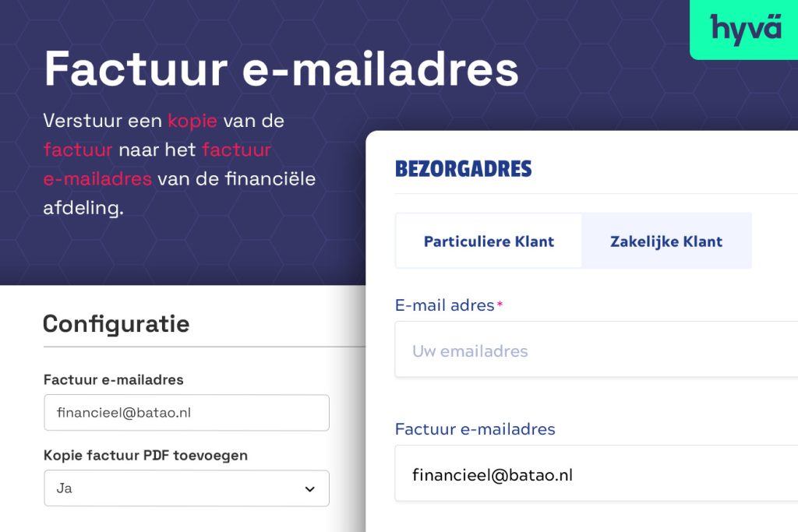Click the pink "factuur" before "naar het"
The width and height of the screenshot is (798, 532).
78,150
